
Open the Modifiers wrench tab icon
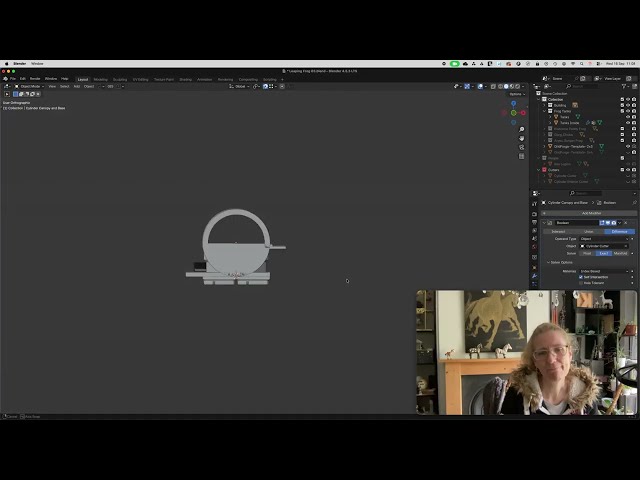534,276
